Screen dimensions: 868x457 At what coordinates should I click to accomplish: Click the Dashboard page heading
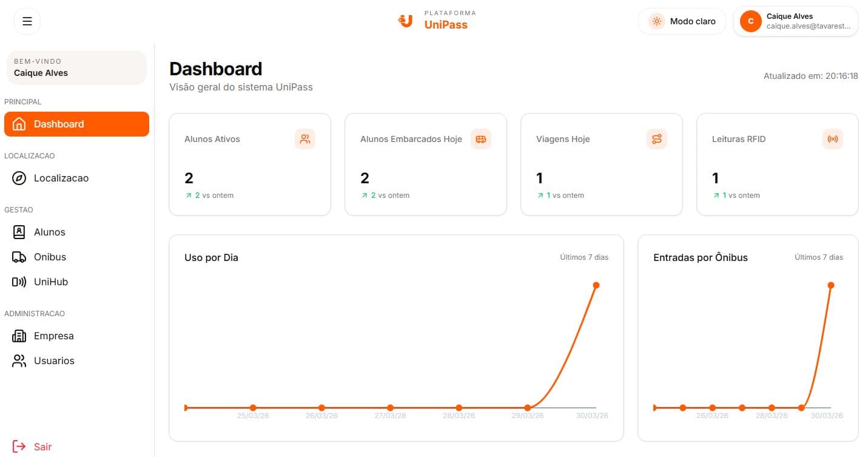(216, 69)
